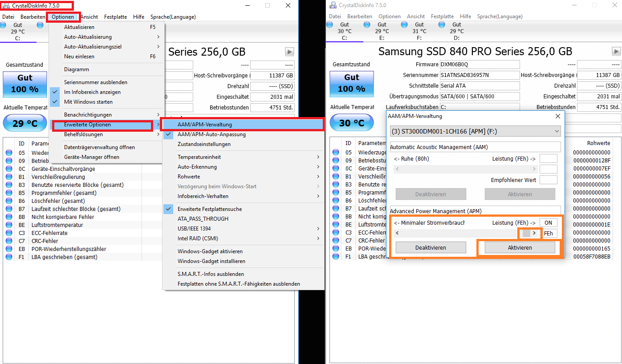Click 'Sprache(Language)' menu in right window

[x=500, y=16]
